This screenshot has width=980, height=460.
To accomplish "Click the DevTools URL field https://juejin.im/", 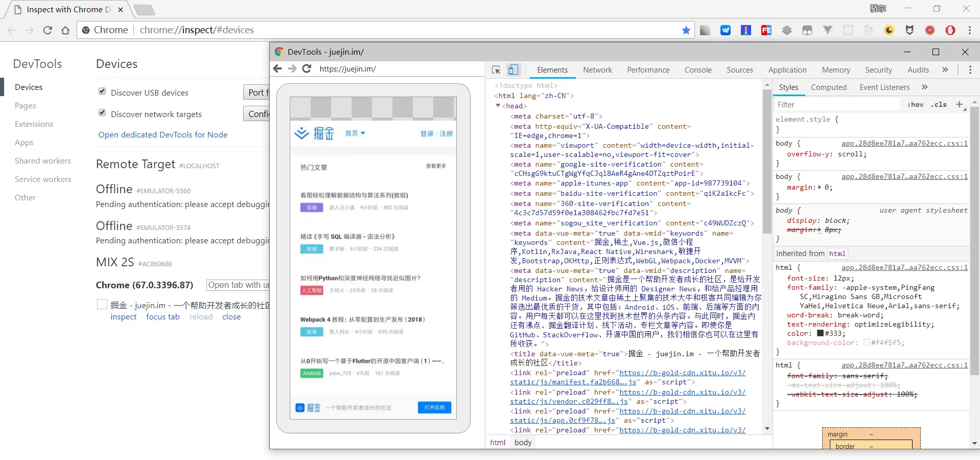I will 347,69.
